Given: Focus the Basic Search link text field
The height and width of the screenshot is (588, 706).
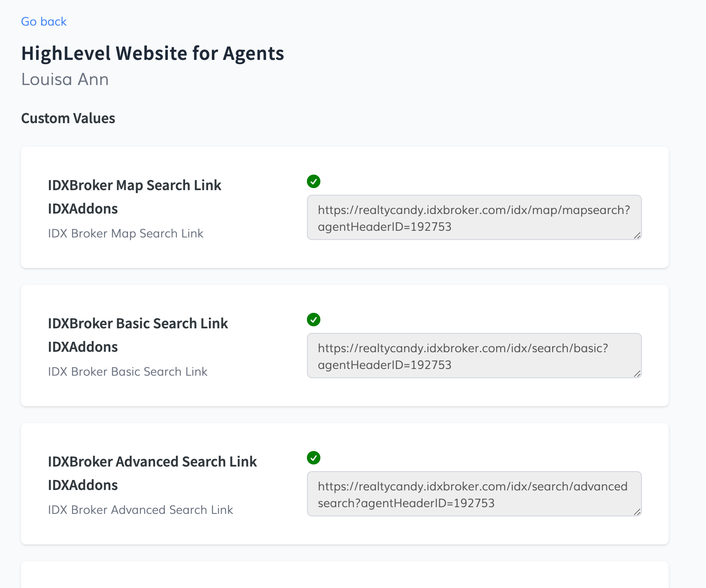Looking at the screenshot, I should (x=474, y=356).
